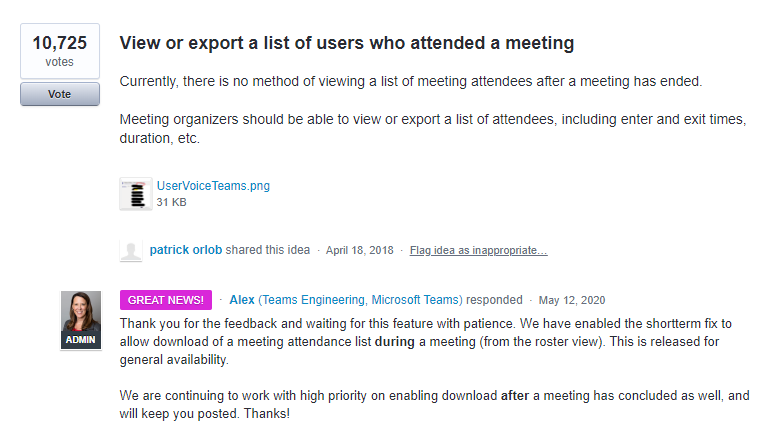Click the Vote button
770x430 pixels.
(x=59, y=94)
